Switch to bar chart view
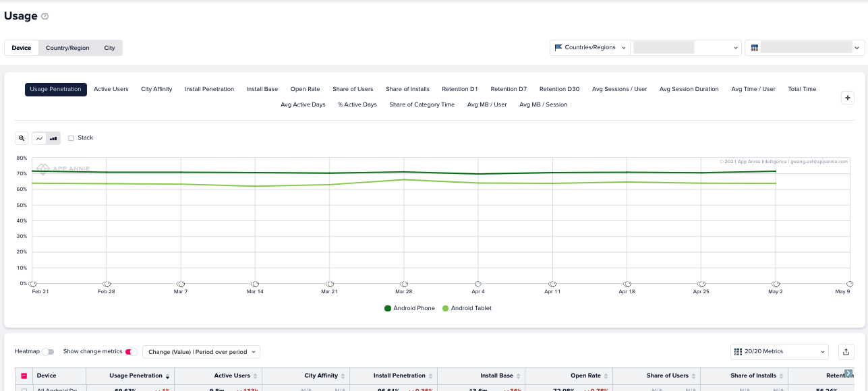This screenshot has width=868, height=391. pyautogui.click(x=53, y=138)
